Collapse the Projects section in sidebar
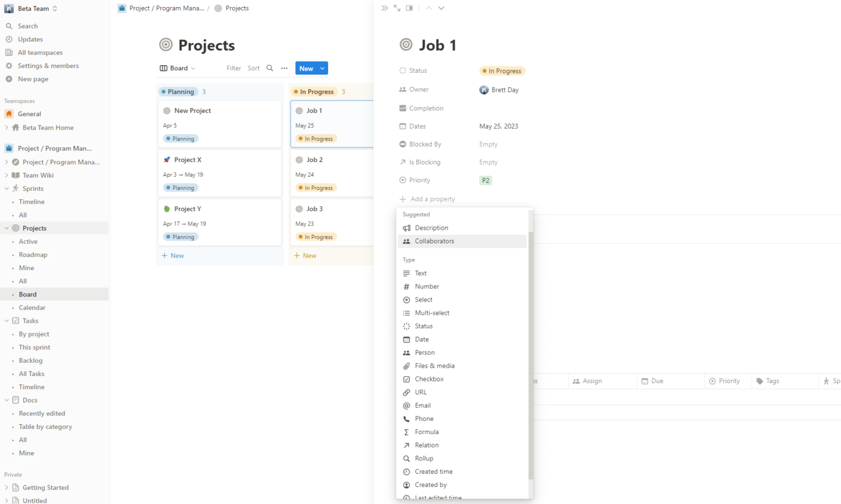The image size is (841, 504). point(6,228)
